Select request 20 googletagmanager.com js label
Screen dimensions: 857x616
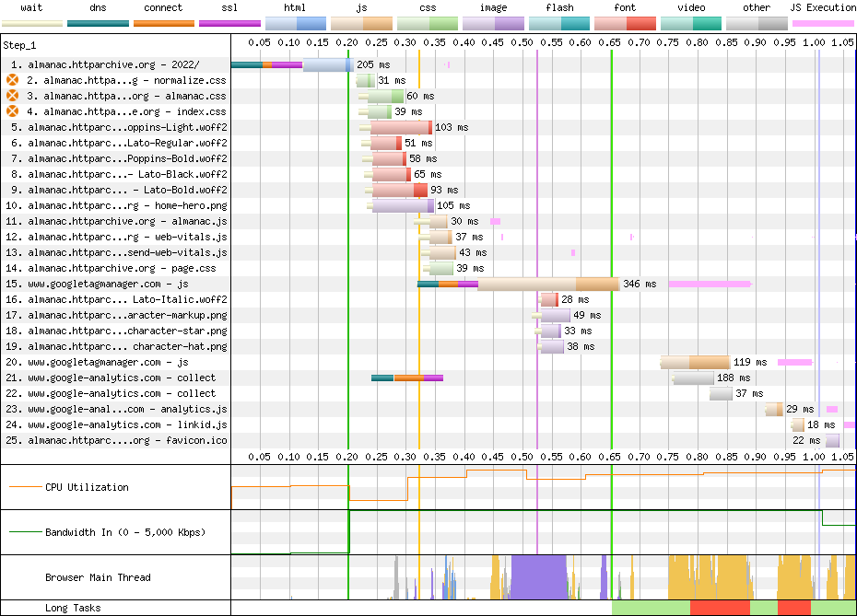pyautogui.click(x=97, y=362)
